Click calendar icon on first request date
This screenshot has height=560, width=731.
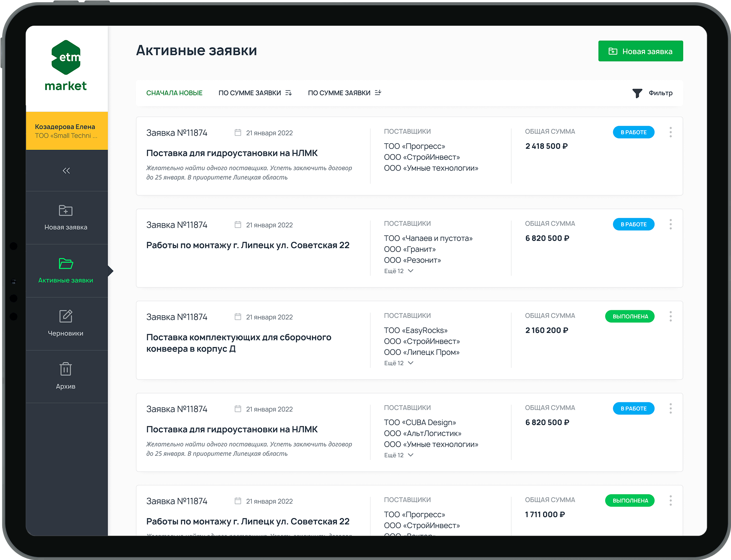[238, 133]
